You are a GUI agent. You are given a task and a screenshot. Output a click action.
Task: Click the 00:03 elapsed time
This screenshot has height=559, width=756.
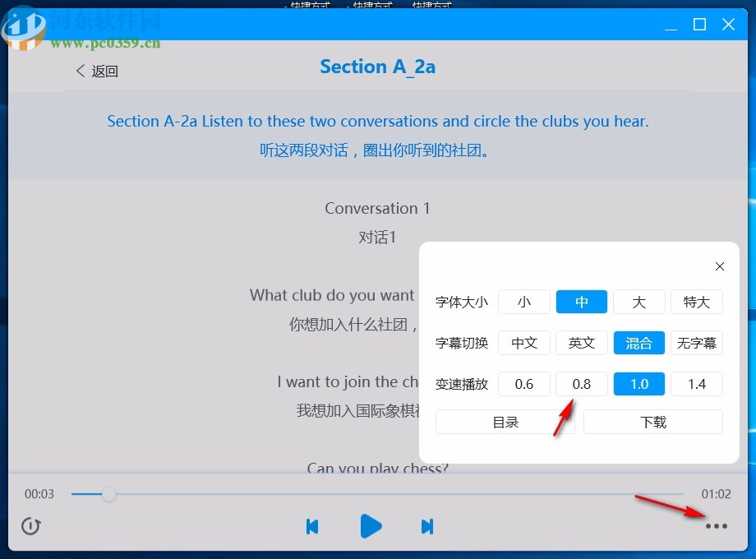tap(39, 494)
